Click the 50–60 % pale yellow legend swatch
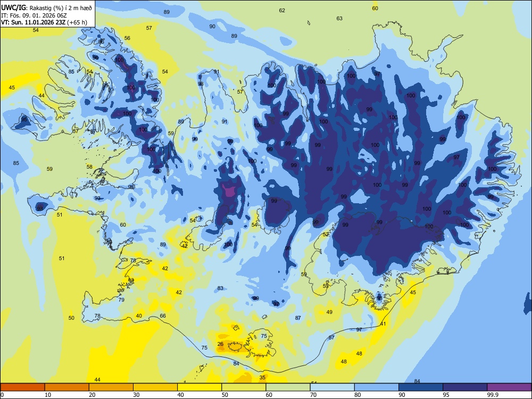Image resolution: width=532 pixels, height=399 pixels. point(244,387)
